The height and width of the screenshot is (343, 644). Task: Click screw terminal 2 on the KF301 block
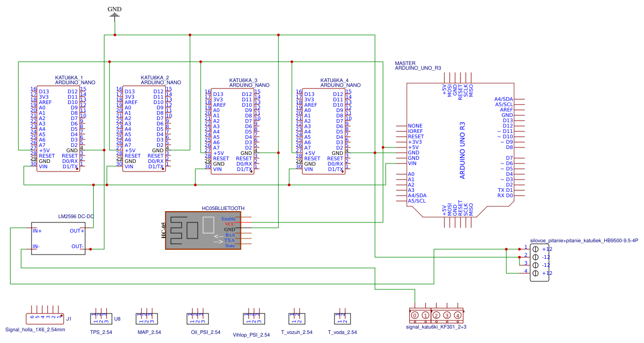click(436, 315)
